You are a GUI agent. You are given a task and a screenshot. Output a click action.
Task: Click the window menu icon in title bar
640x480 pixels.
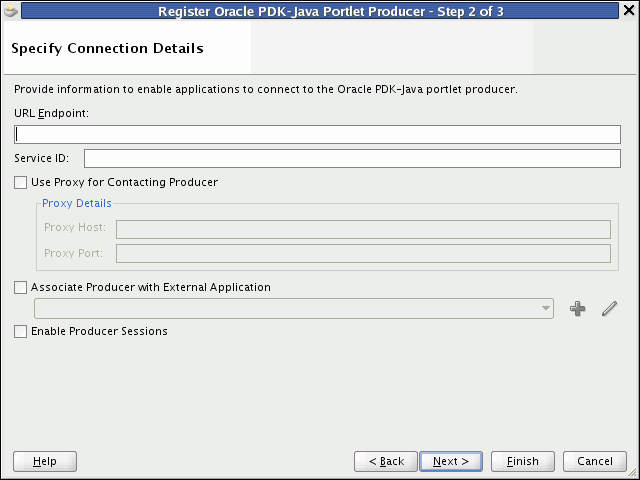click(11, 11)
